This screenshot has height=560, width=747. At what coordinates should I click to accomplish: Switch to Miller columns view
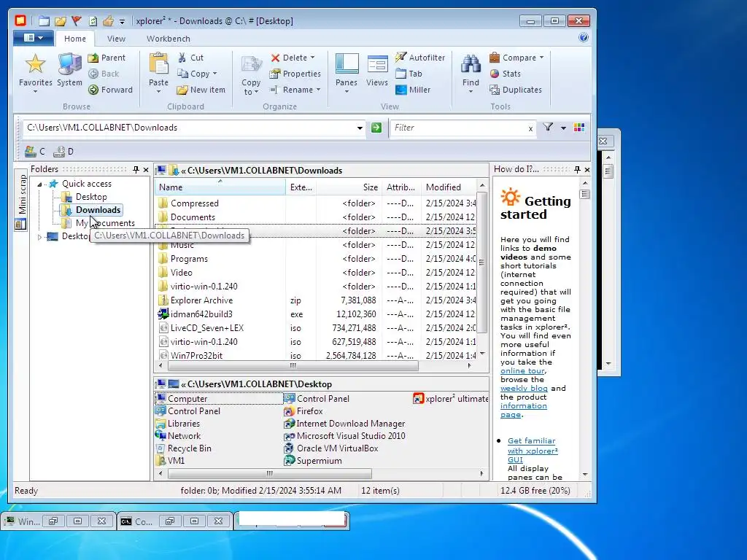pyautogui.click(x=413, y=90)
